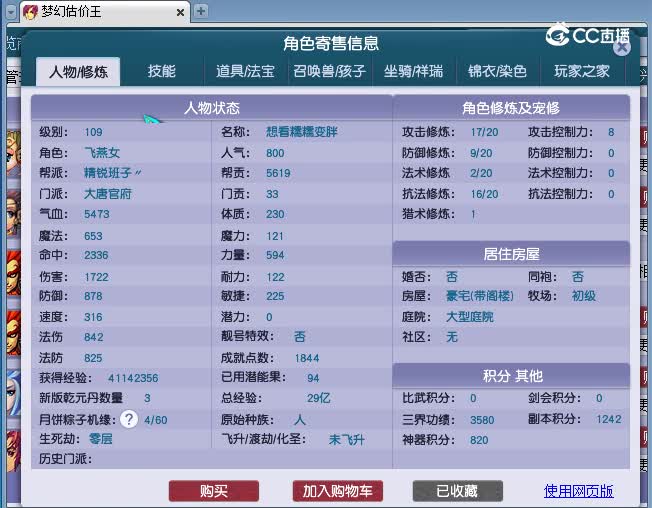Click the 副本积分 value 1242
Viewport: 652px width, 508px height.
point(609,419)
